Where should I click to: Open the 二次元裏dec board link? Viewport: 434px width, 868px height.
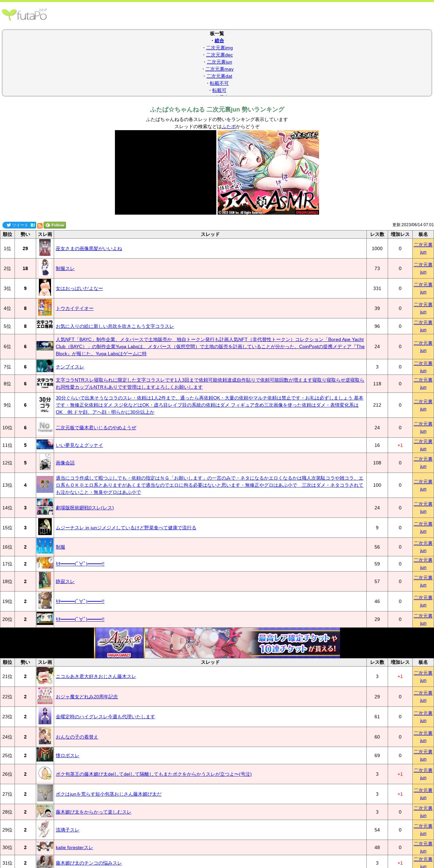(219, 55)
